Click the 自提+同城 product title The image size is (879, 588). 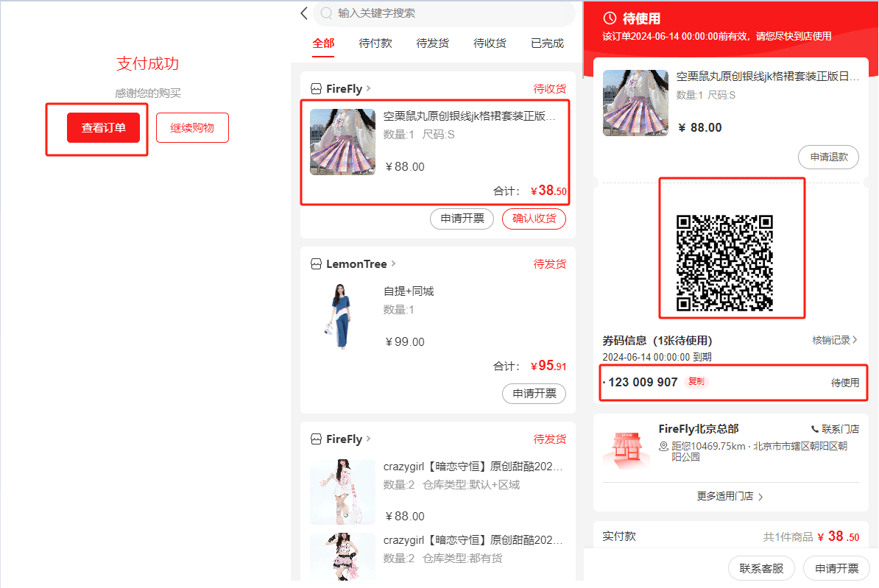[x=409, y=291]
